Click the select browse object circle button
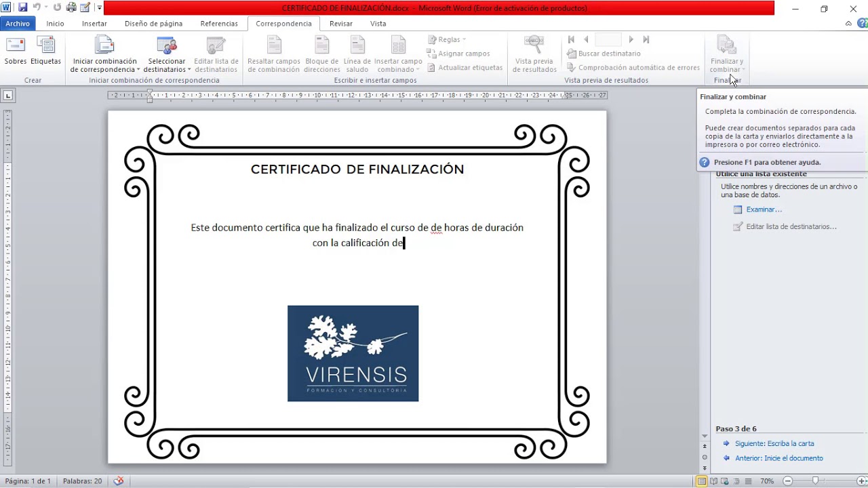868x488 pixels. [705, 457]
